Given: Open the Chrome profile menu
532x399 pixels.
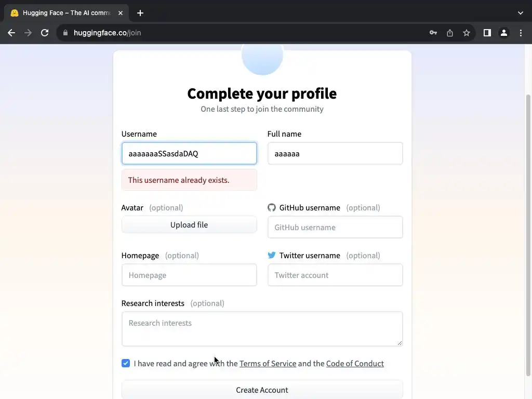Looking at the screenshot, I should (504, 33).
